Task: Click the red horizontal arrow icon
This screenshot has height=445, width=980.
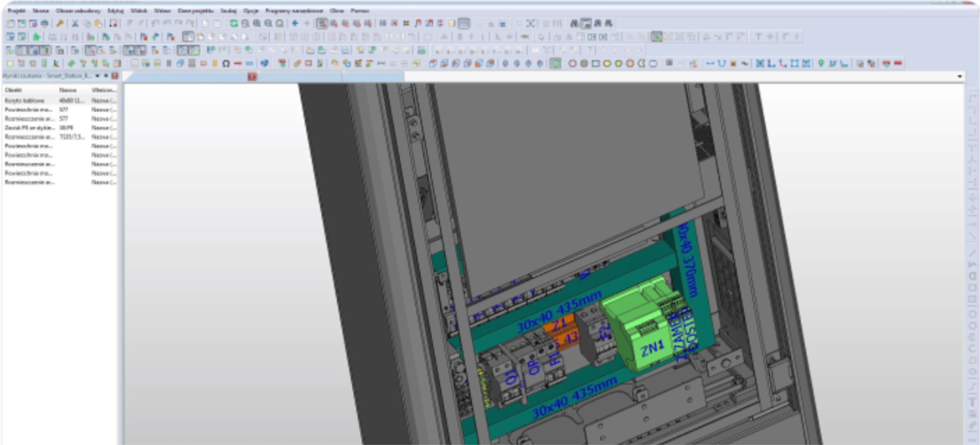Action: [x=238, y=64]
